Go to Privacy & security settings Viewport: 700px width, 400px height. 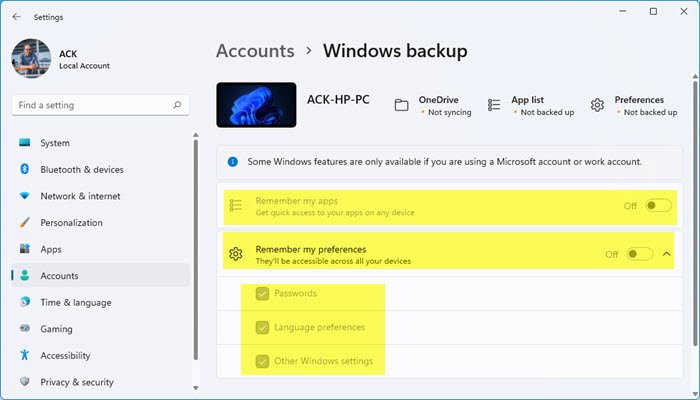point(77,382)
